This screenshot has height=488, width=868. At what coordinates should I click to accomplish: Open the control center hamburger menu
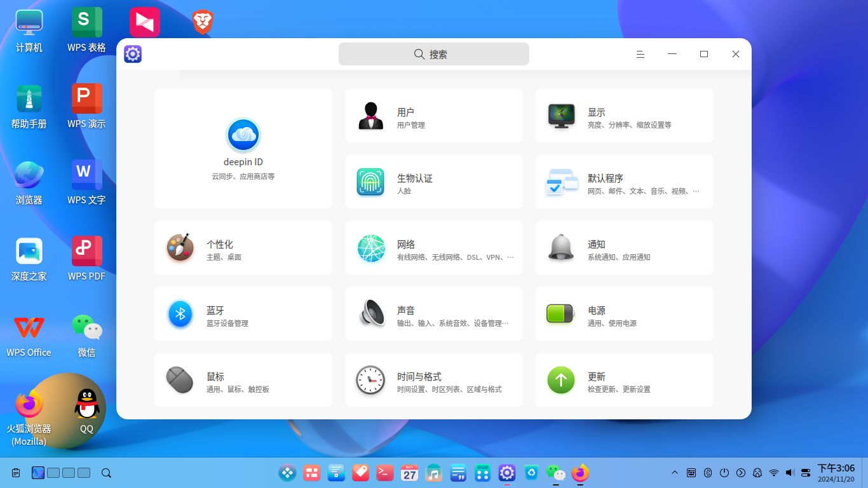pos(641,54)
